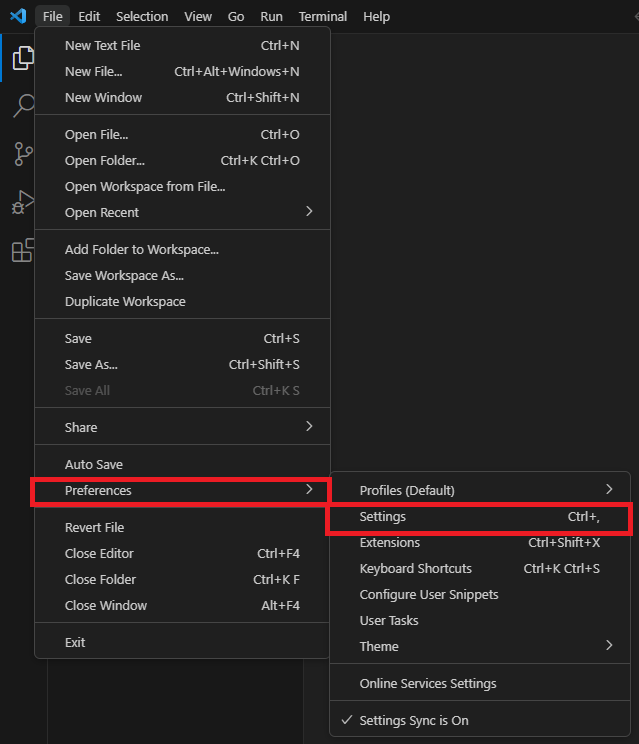Screen dimensions: 639x744
Task: Open the Source Control icon
Action: point(23,154)
